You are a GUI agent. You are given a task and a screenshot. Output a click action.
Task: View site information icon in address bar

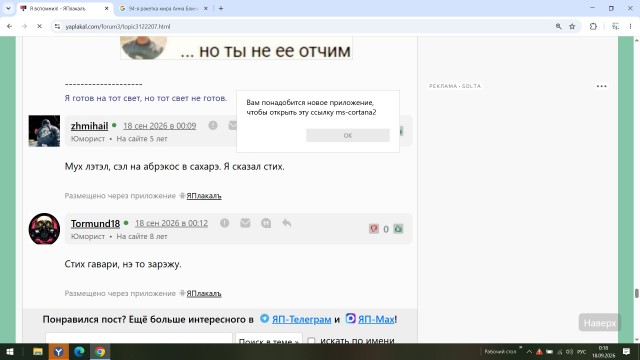coord(57,27)
